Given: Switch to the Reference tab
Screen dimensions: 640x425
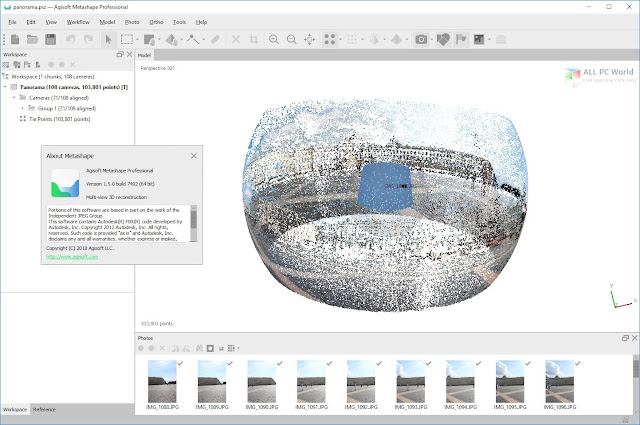Looking at the screenshot, I should click(x=44, y=409).
